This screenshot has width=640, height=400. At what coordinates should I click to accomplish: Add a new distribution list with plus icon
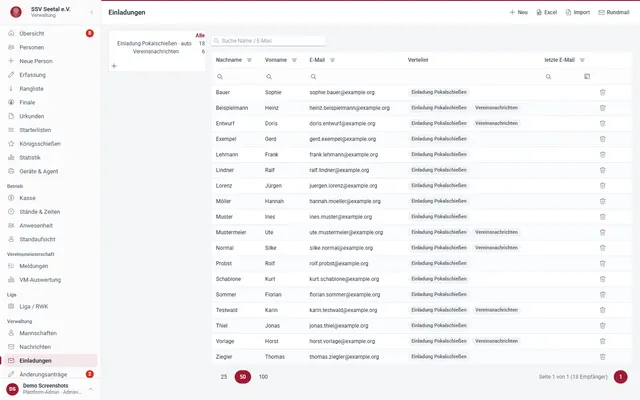point(114,66)
